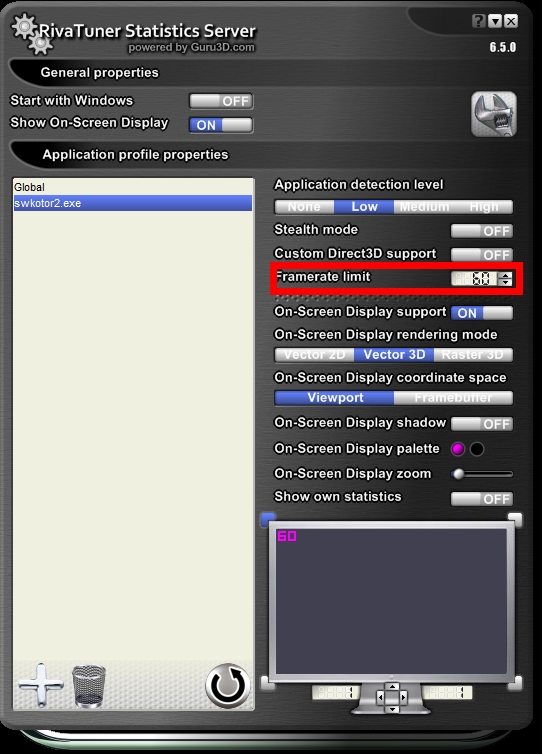
Task: Toggle Start with Windows switch
Action: 221,101
